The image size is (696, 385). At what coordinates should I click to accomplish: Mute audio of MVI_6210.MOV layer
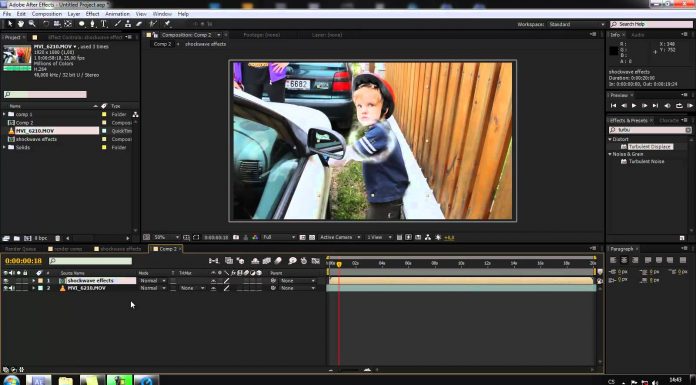tap(12, 288)
